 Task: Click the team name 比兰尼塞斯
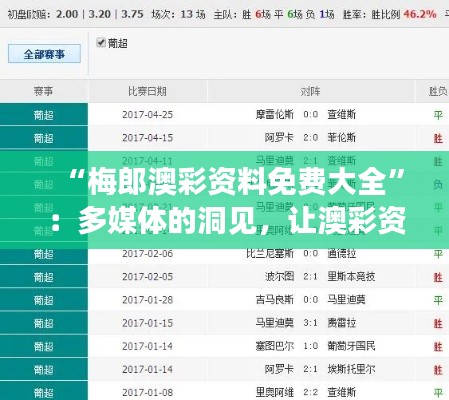point(270,254)
